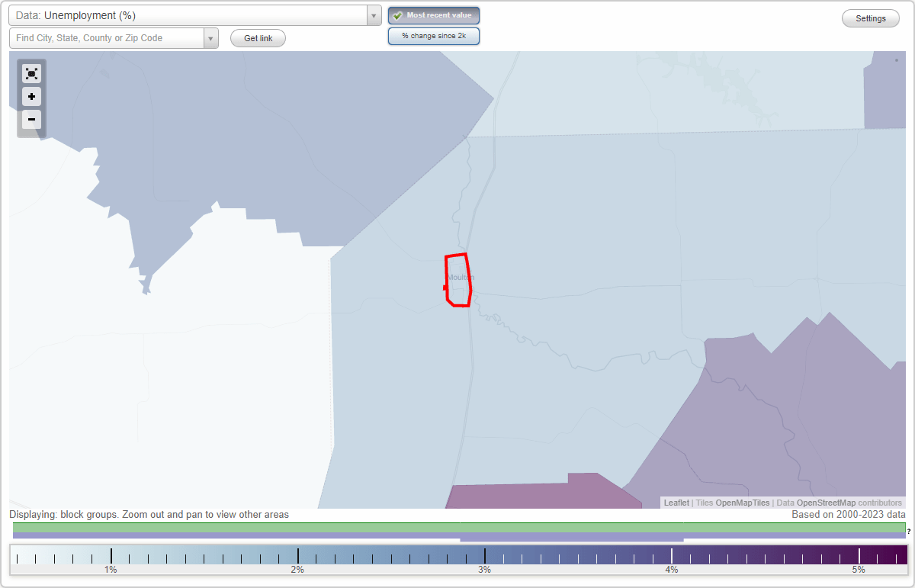The image size is (915, 588).
Task: Zoom out using the minus icon
Action: 31,120
